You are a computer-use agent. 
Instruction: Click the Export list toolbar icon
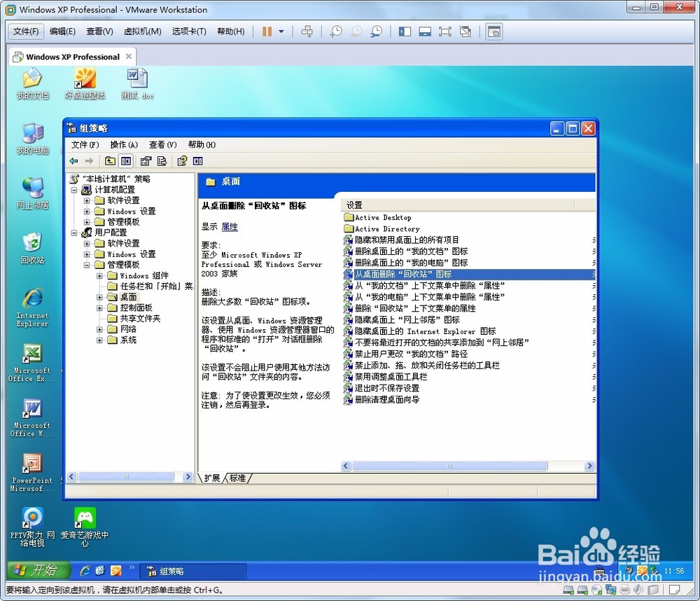coord(162,161)
